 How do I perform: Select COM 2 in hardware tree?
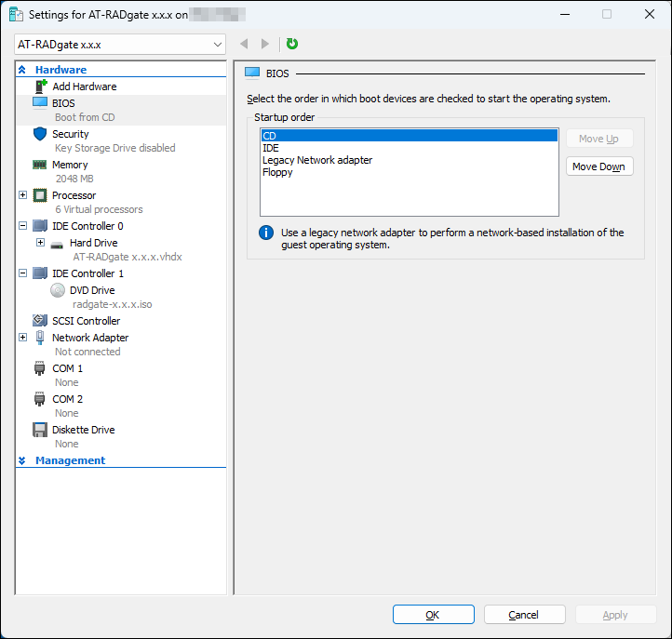(x=68, y=399)
